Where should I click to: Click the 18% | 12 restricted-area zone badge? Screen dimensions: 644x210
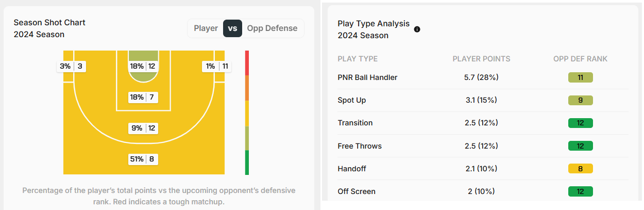(x=143, y=66)
